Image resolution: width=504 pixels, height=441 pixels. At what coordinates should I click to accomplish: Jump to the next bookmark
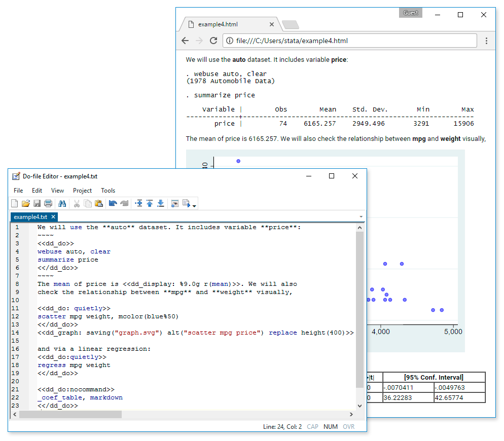161,203
